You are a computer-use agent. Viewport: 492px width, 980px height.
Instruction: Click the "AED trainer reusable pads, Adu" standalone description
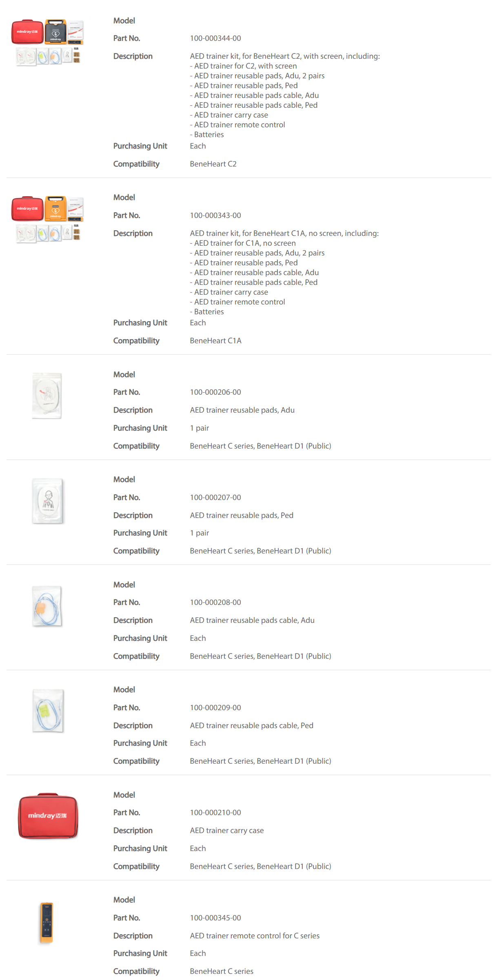(x=242, y=410)
